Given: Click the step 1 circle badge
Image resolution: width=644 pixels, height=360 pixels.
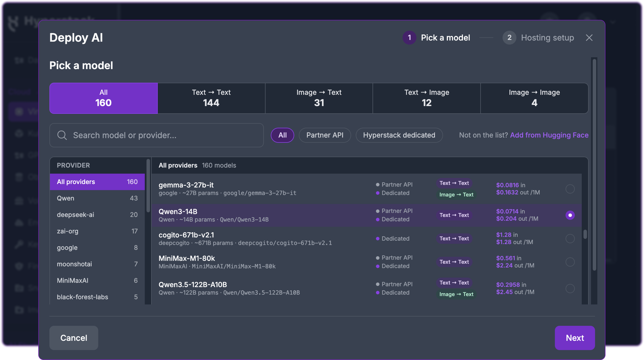Looking at the screenshot, I should [x=409, y=38].
